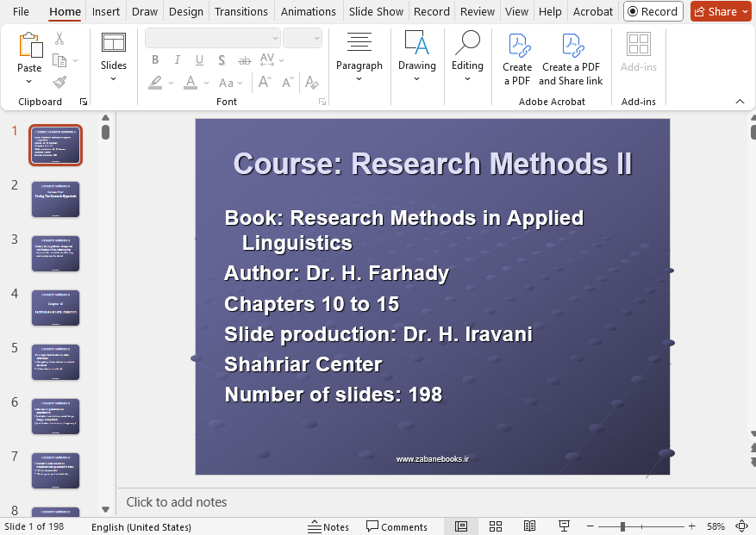Viewport: 756px width, 535px height.
Task: Toggle Normal view button
Action: pos(461,526)
